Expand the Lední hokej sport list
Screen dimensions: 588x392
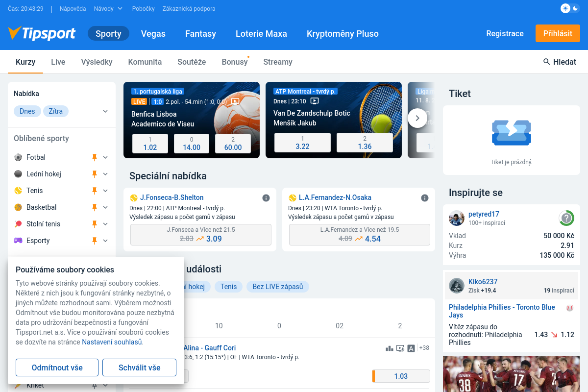(x=105, y=174)
